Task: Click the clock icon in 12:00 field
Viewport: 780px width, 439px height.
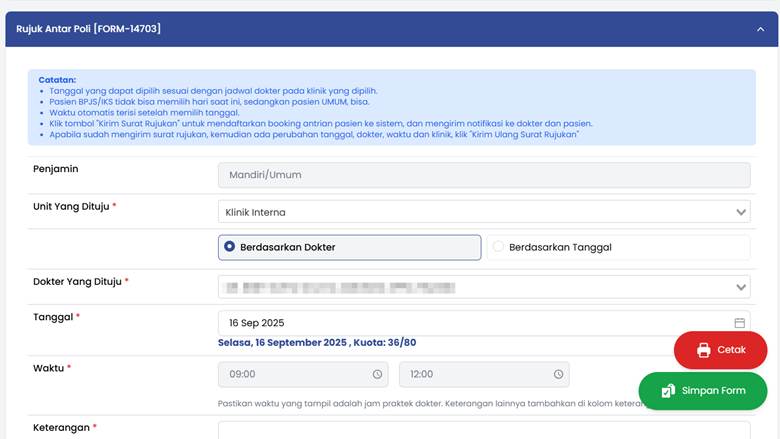Action: [x=558, y=374]
